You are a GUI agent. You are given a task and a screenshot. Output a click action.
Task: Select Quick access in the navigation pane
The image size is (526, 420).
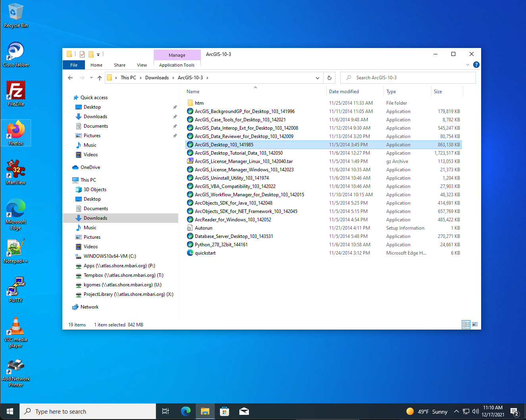94,98
